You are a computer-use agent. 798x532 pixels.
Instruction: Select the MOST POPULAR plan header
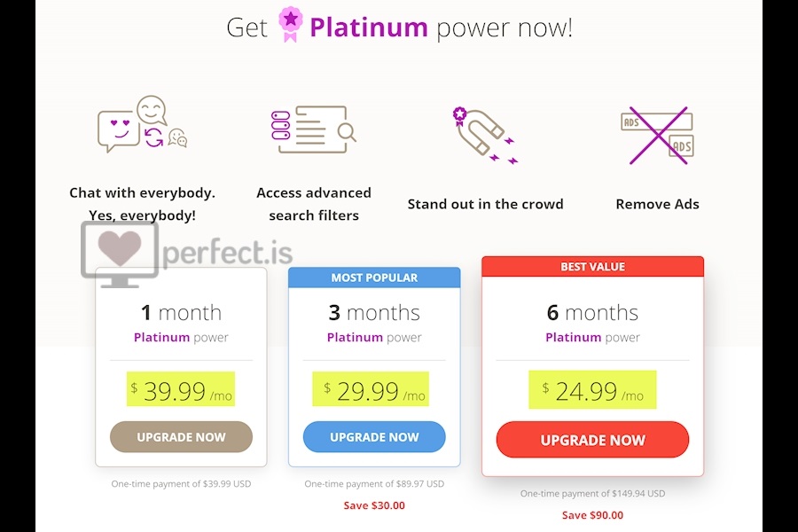[374, 278]
